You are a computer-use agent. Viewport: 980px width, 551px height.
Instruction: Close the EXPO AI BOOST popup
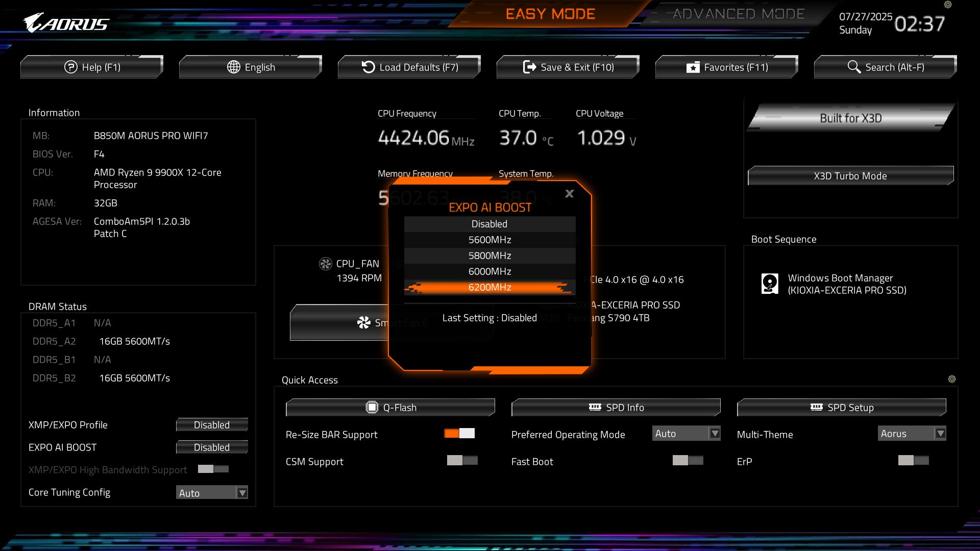[569, 194]
